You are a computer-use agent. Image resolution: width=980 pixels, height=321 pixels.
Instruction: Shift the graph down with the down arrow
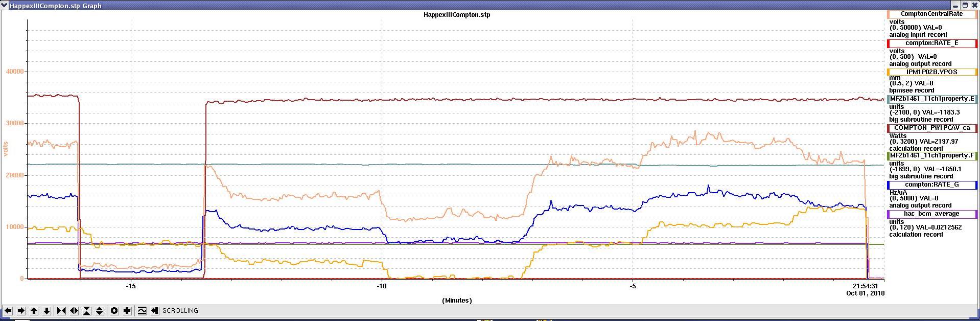46,310
